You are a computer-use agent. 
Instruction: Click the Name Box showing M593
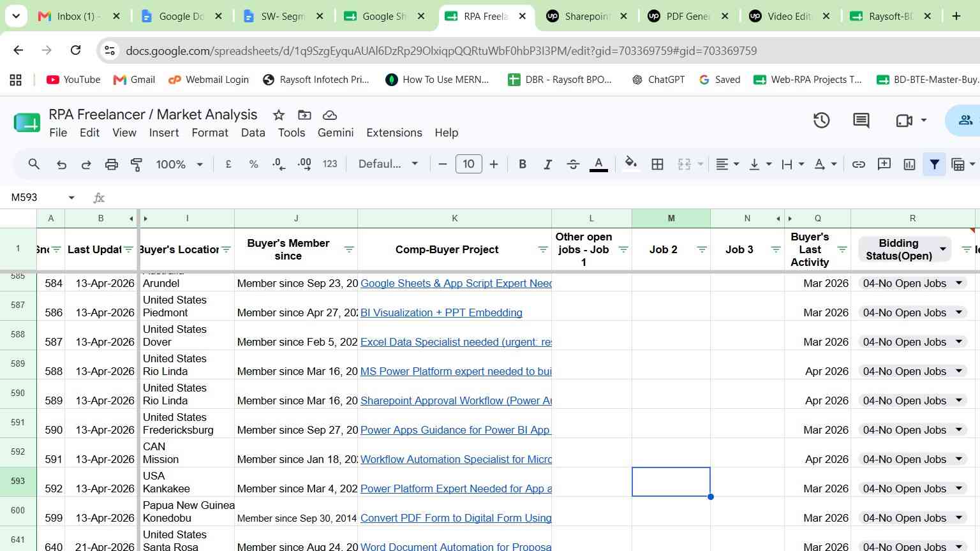click(42, 198)
